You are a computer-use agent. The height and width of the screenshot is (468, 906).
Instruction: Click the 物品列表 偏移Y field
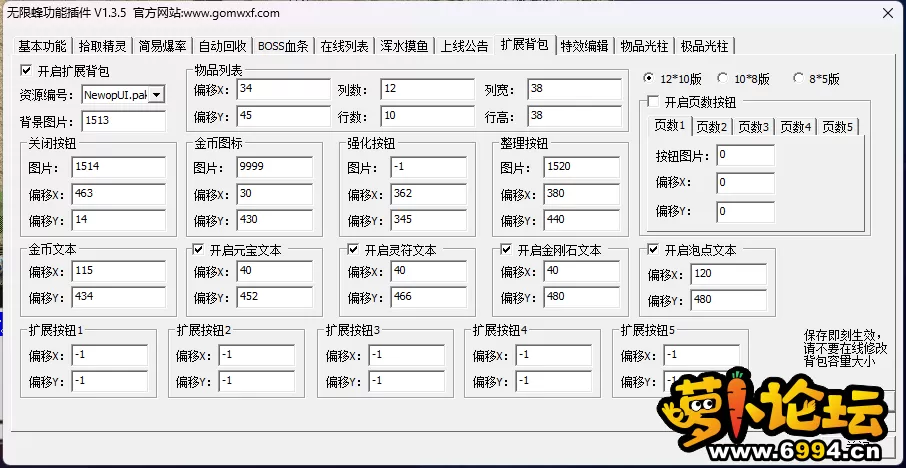click(x=284, y=116)
